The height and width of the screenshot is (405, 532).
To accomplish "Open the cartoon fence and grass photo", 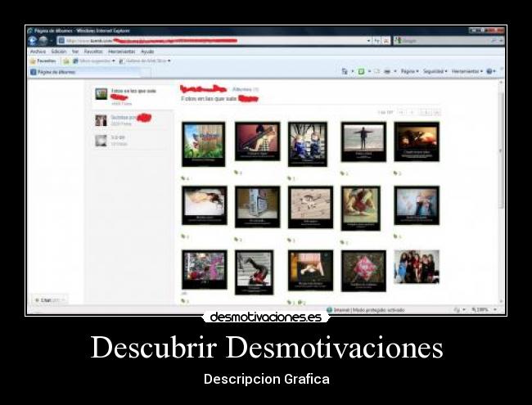I will coord(204,144).
